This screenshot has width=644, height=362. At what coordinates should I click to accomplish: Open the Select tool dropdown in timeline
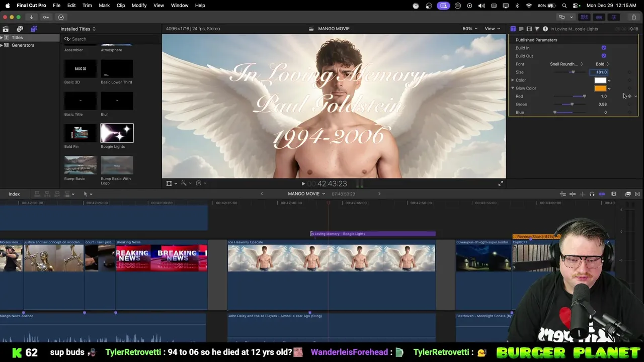tap(88, 194)
